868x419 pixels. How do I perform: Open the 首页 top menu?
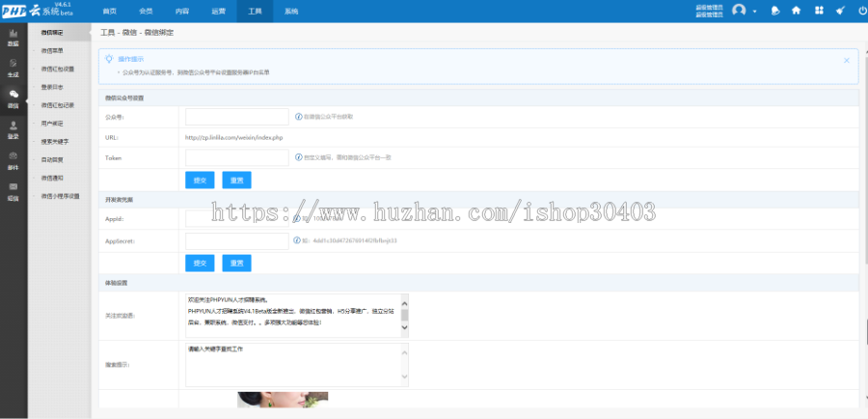(x=110, y=11)
